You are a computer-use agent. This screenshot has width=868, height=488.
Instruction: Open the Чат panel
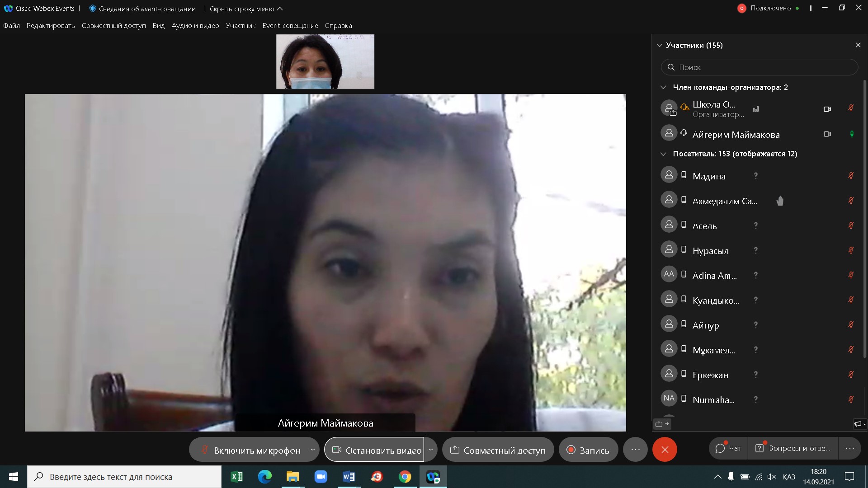pos(728,448)
